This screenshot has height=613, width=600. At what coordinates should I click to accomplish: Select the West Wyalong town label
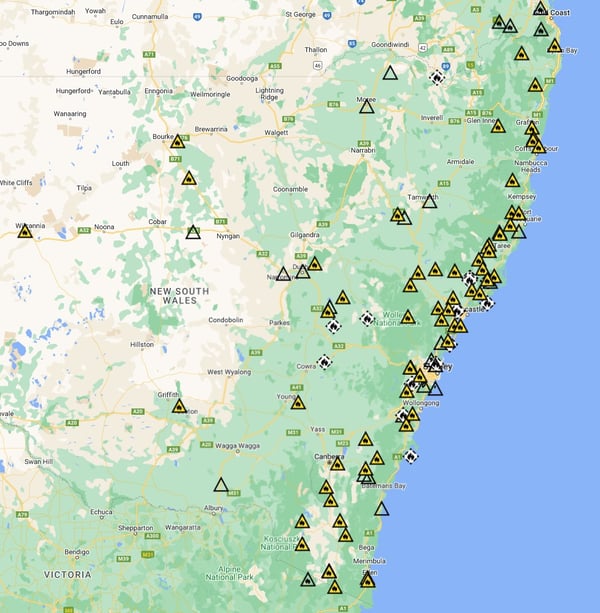(229, 372)
